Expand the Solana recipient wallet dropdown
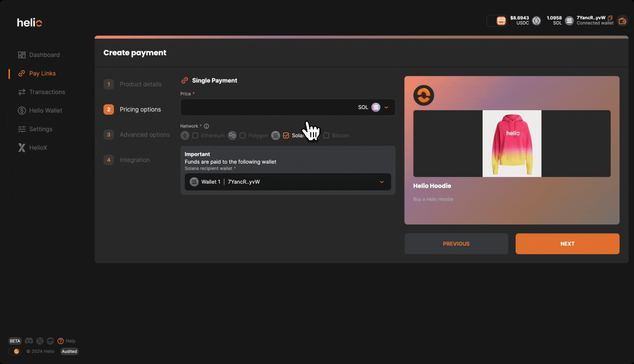Viewport: 634px width, 364px height. click(382, 182)
